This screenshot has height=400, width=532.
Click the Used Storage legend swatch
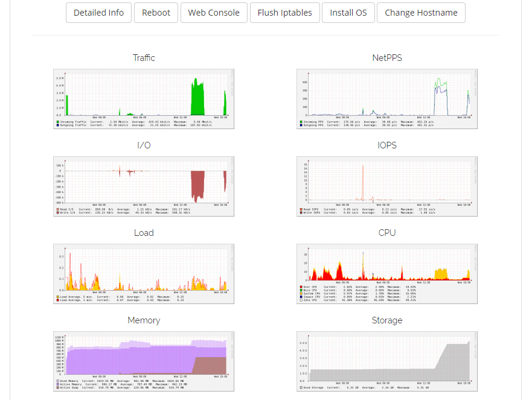(x=301, y=388)
